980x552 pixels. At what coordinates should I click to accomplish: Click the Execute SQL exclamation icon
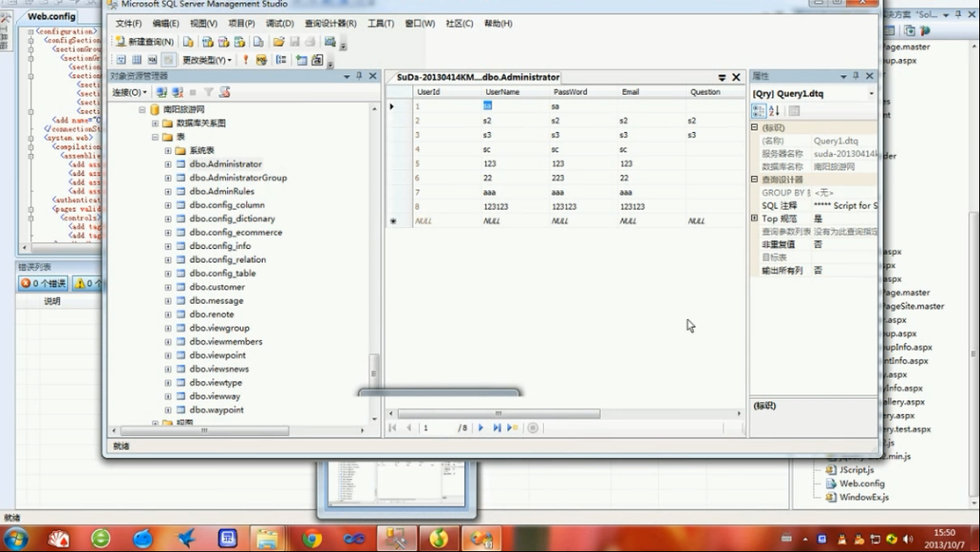pyautogui.click(x=246, y=60)
